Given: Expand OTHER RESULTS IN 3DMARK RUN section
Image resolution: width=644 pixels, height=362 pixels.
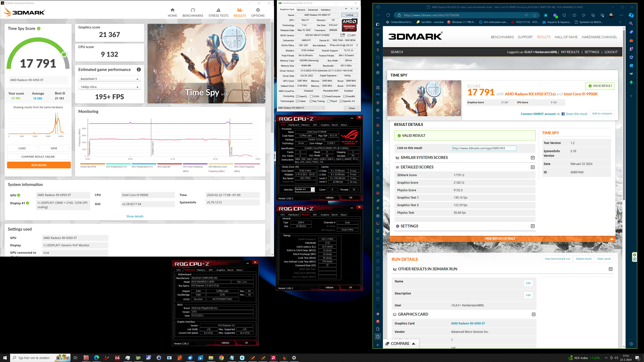Looking at the screenshot, I should pyautogui.click(x=610, y=269).
